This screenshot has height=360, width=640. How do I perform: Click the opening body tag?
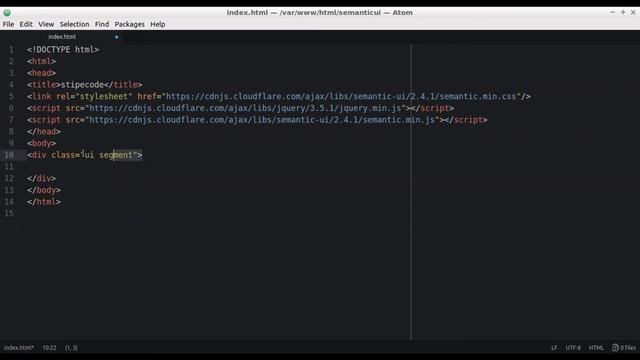coord(42,143)
